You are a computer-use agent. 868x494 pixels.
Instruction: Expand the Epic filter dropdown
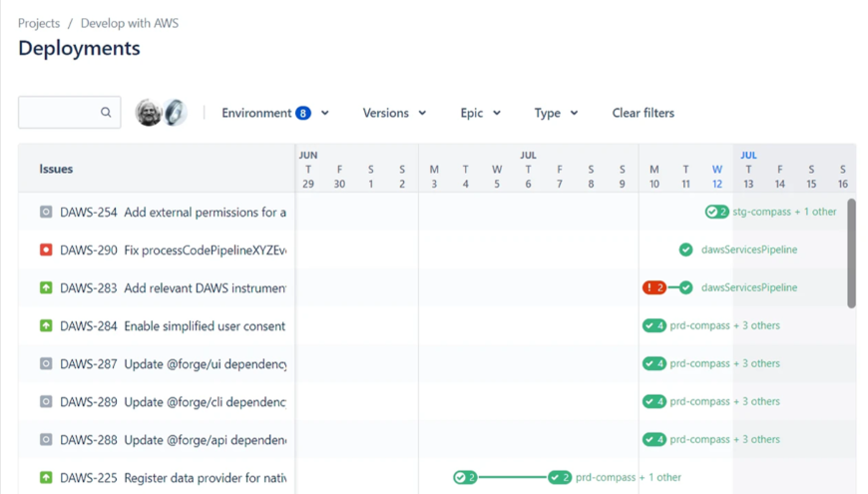480,113
